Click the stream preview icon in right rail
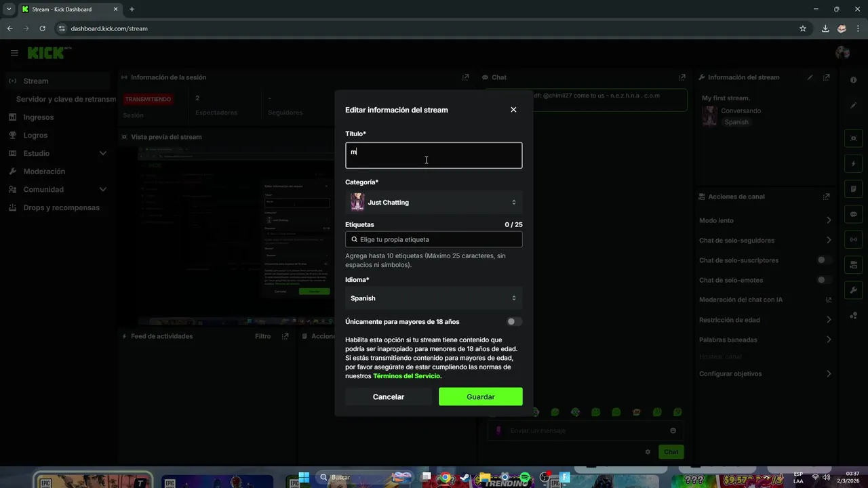This screenshot has width=868, height=488. tap(854, 138)
